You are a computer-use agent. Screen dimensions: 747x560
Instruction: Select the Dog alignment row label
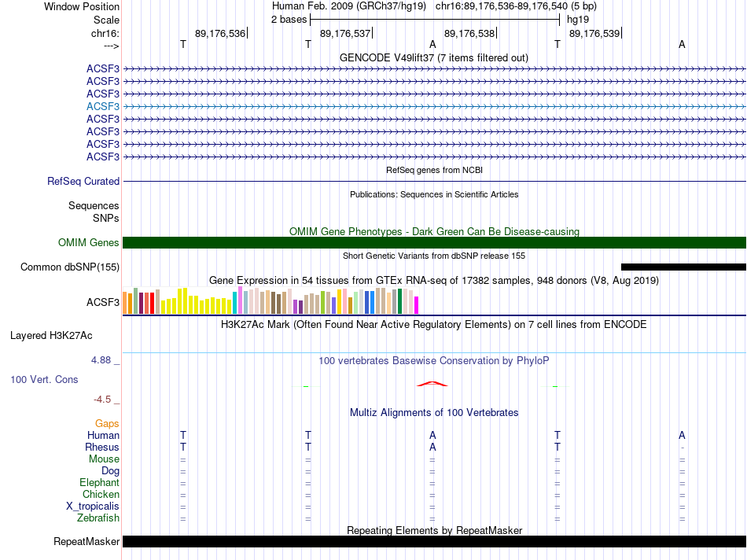coord(110,471)
